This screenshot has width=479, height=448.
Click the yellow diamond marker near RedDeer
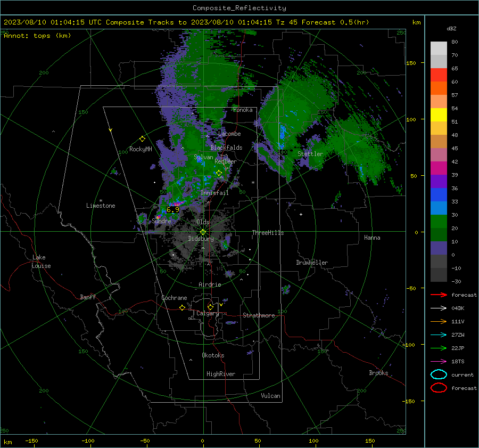pos(219,173)
